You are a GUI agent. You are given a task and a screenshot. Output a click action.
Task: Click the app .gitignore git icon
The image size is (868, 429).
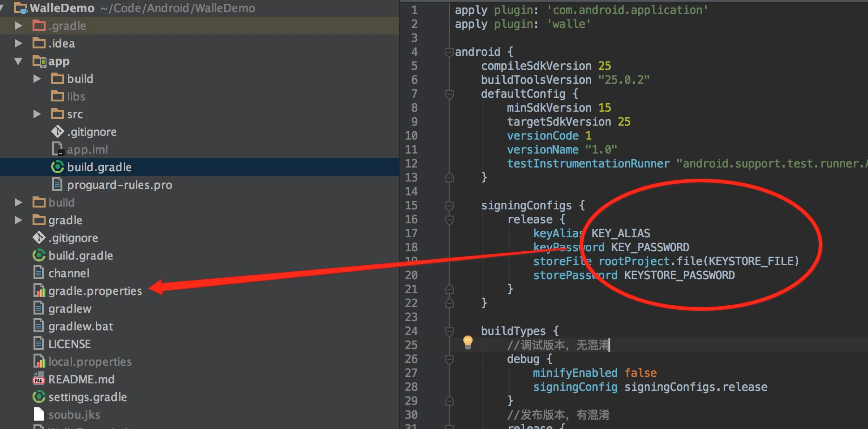tap(57, 132)
